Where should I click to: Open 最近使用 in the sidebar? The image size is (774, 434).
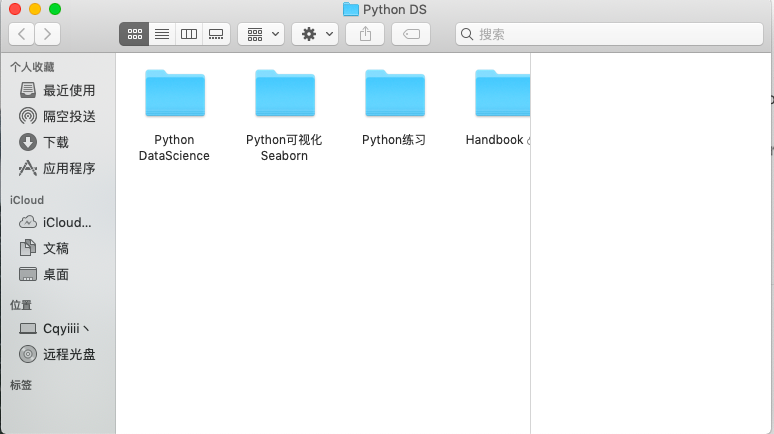click(68, 91)
